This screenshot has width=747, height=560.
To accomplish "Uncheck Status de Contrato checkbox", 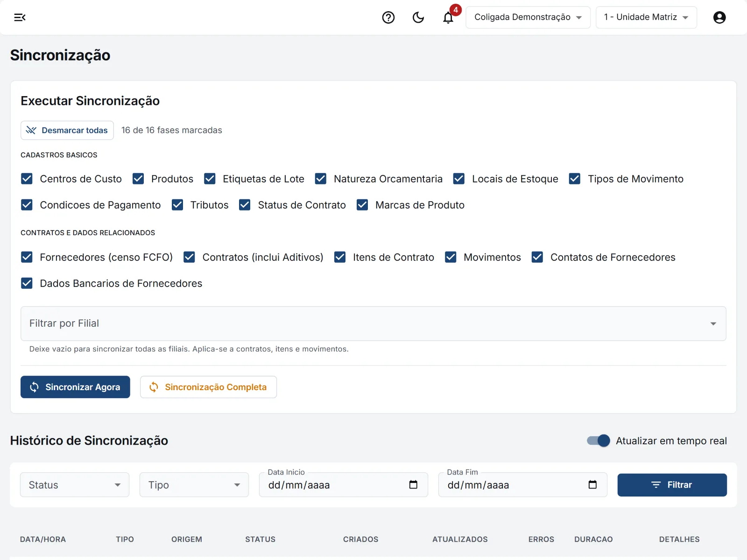I will pyautogui.click(x=245, y=205).
